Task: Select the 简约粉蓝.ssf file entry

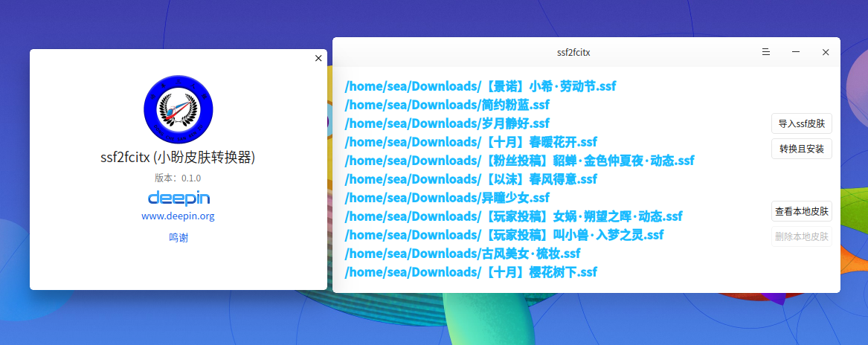Action: coord(447,105)
